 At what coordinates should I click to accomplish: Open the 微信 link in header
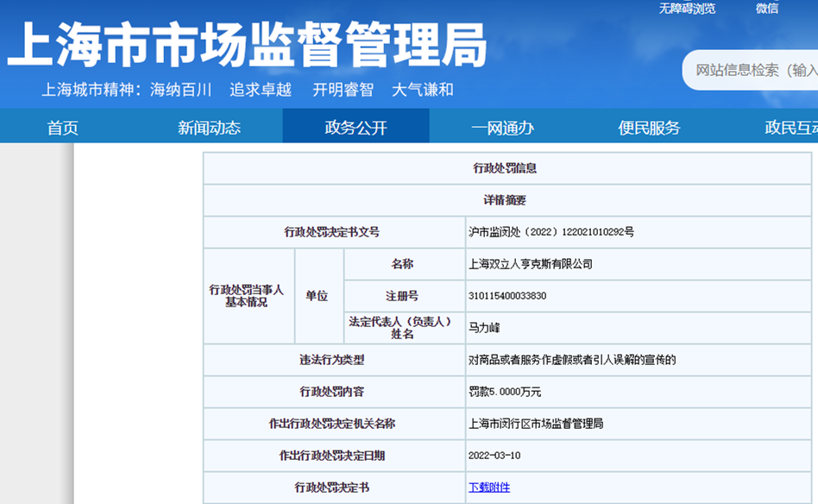pos(767,9)
